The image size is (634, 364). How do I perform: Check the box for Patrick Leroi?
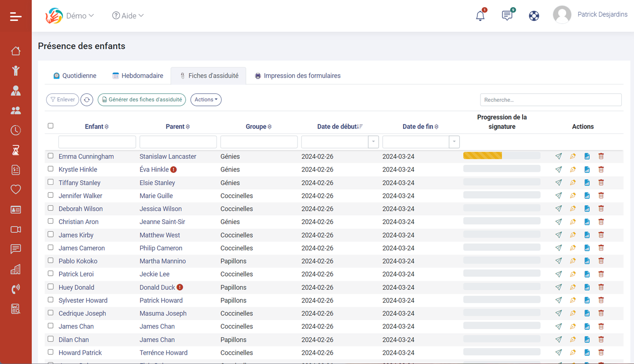click(50, 273)
